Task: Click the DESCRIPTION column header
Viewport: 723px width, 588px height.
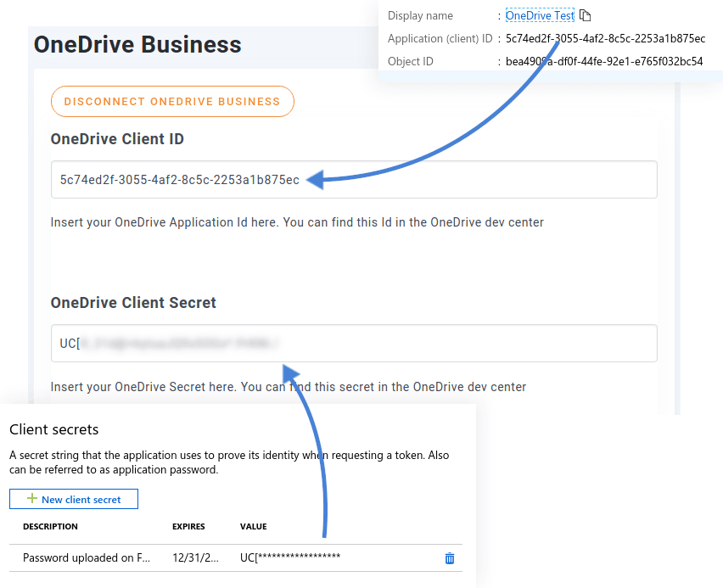Action: [50, 527]
